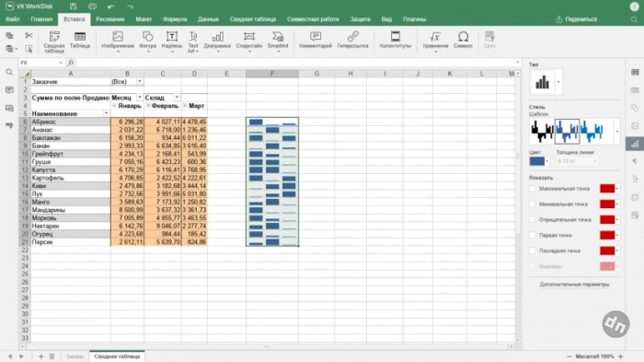Click the Поделиться button

pos(576,19)
